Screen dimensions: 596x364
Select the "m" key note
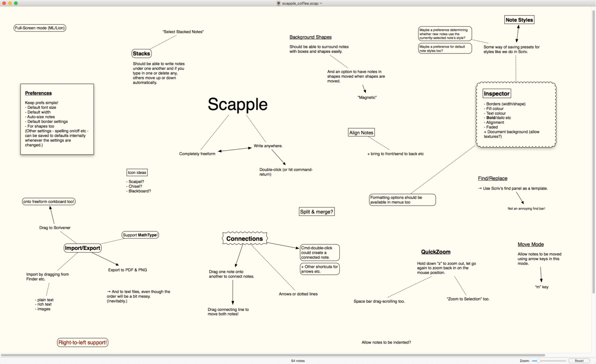(542, 287)
